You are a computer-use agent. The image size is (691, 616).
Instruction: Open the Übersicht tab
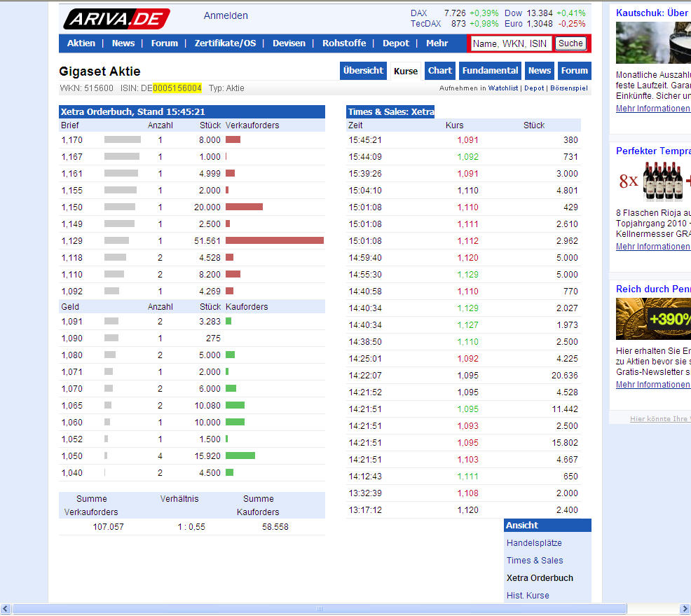[364, 71]
